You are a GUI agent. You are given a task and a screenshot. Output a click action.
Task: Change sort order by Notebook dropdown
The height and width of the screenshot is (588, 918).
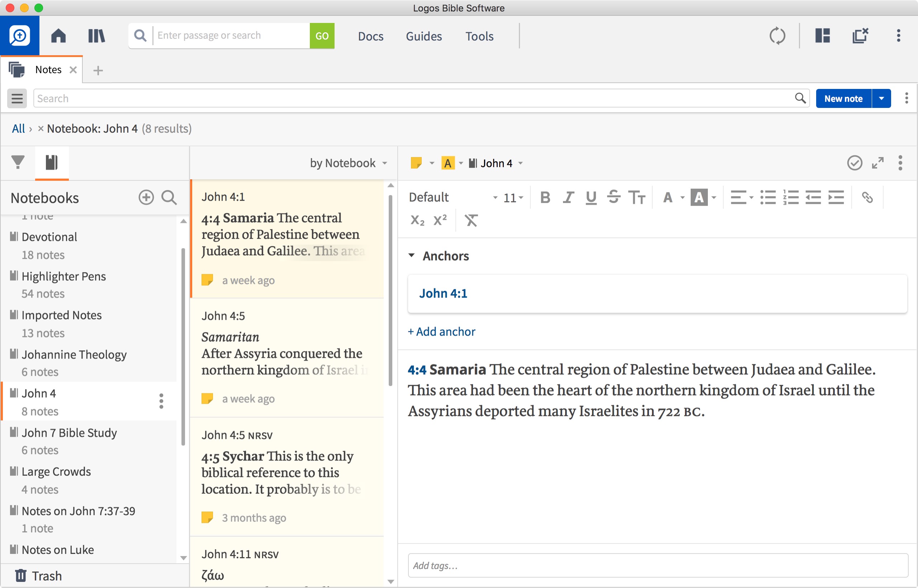349,163
